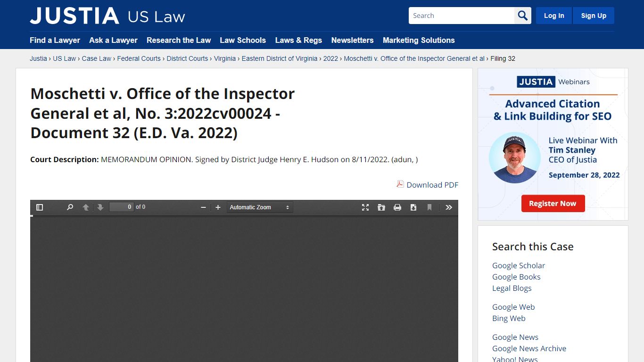Click the Log In button
Viewport: 644px width, 362px height.
click(554, 16)
